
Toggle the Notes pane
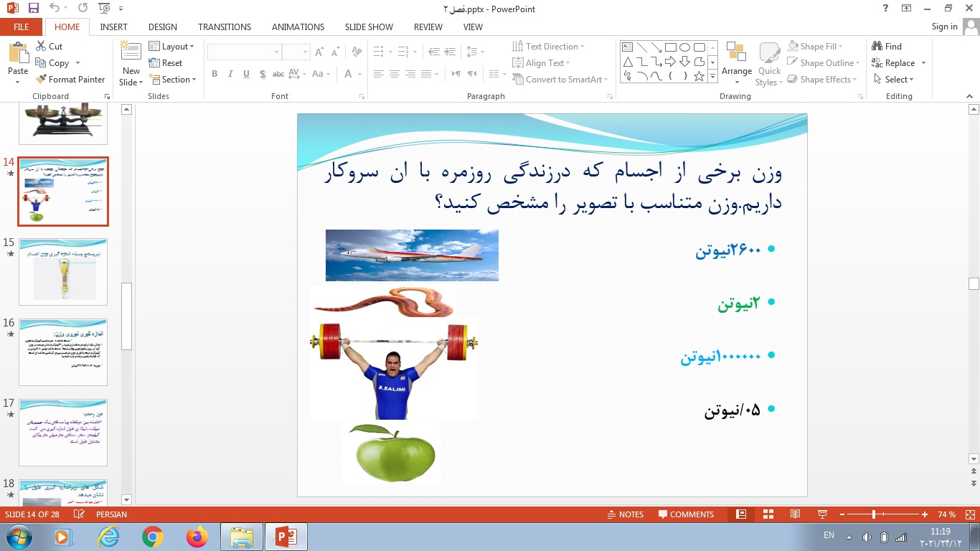click(x=624, y=514)
